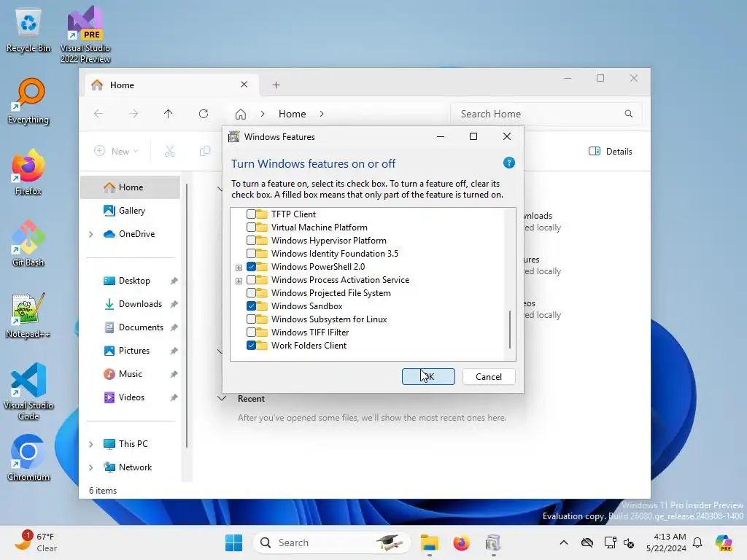Uncheck Windows PowerShell 2.0 checkbox

(251, 267)
